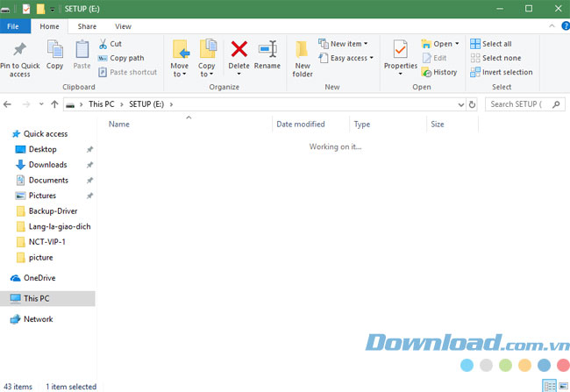This screenshot has height=392, width=570.
Task: Switch to the Home tab
Action: coord(49,26)
